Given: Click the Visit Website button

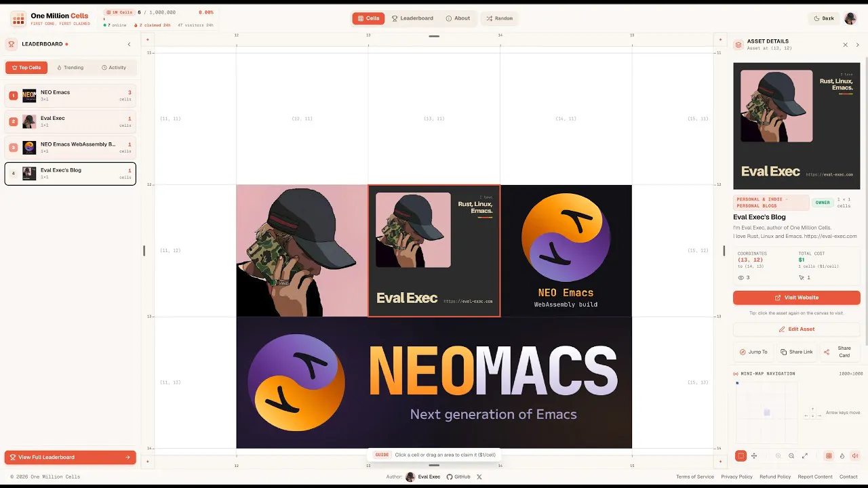Looking at the screenshot, I should (x=797, y=298).
